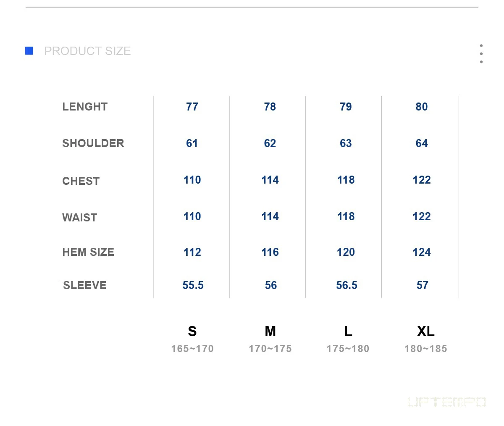Viewport: 504px width, 426px height.
Task: Click the sleeve value 55.5
Action: [193, 285]
